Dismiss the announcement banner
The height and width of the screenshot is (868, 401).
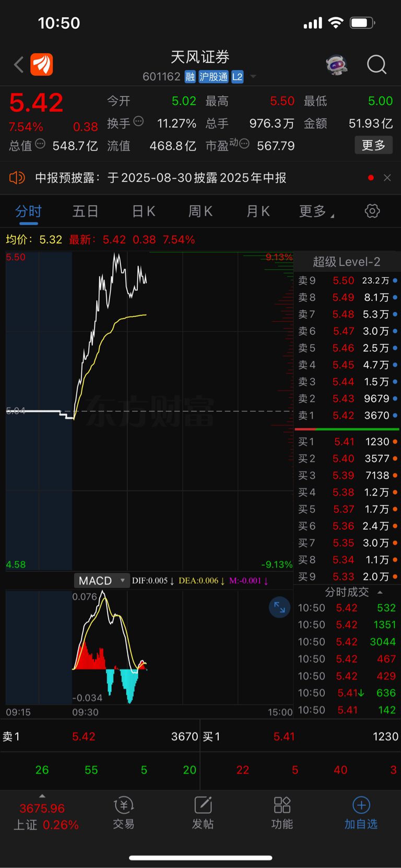click(387, 178)
